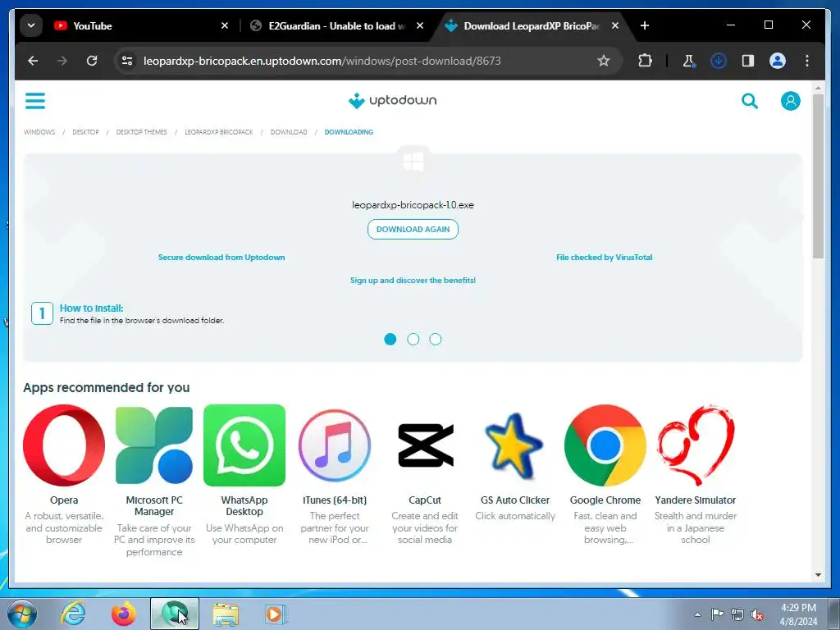
Task: Go back with the browser back arrow
Action: point(33,61)
